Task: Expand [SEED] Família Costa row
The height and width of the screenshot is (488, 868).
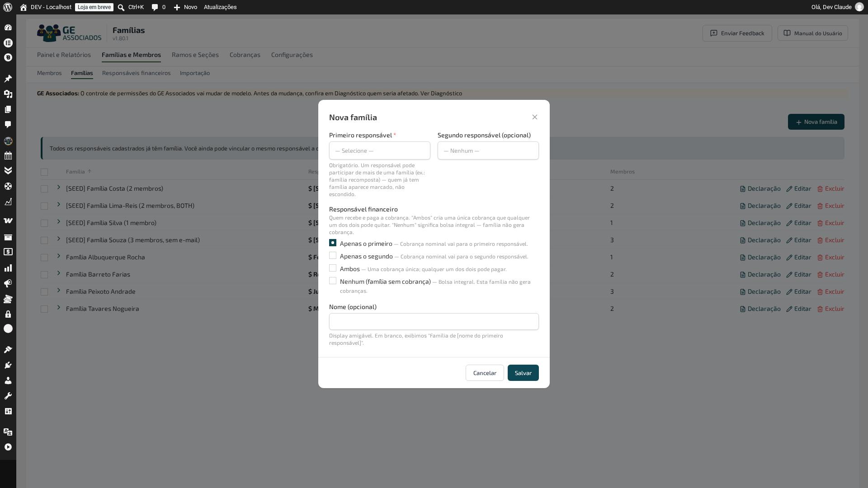Action: (x=59, y=188)
